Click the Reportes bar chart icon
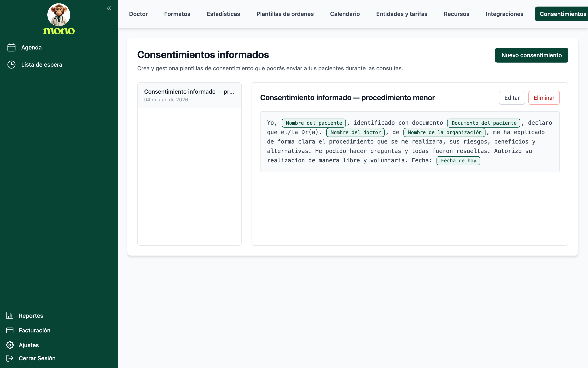Image resolution: width=588 pixels, height=368 pixels. 10,316
